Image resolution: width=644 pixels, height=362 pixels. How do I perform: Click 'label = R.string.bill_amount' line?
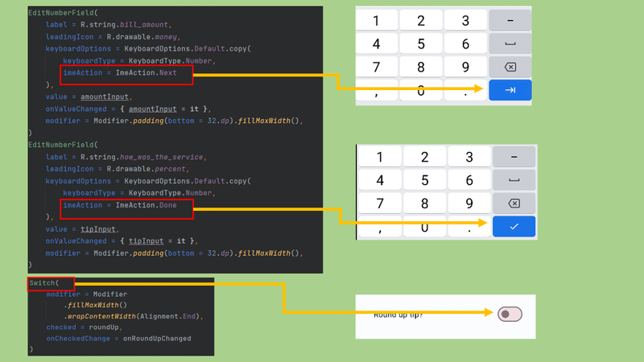coord(109,25)
